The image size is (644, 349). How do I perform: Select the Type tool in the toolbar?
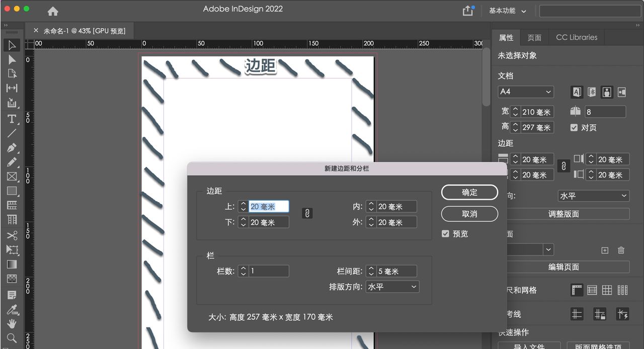12,119
